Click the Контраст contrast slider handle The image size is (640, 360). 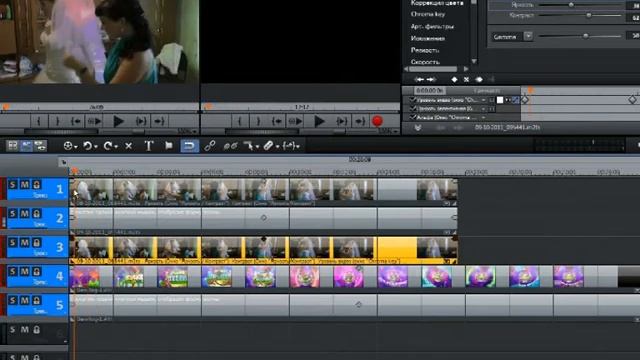click(589, 15)
